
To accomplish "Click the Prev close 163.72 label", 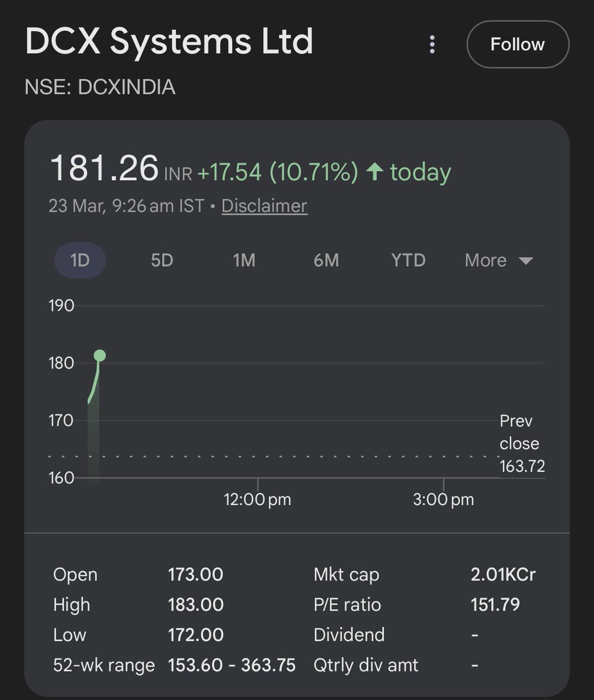I will [522, 443].
